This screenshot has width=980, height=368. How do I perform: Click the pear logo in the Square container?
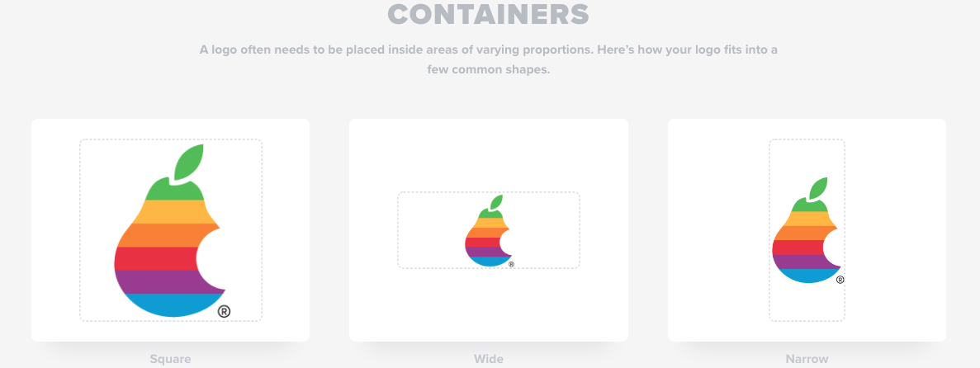(170, 230)
